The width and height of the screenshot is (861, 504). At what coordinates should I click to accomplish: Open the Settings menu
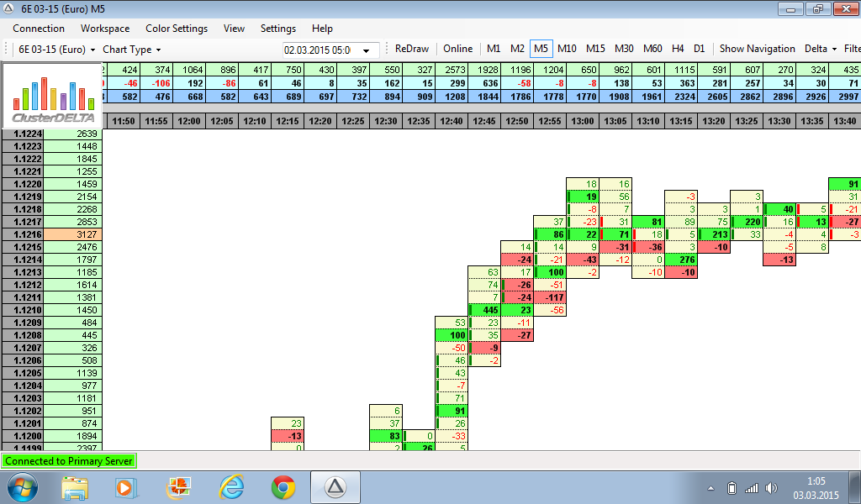point(277,29)
